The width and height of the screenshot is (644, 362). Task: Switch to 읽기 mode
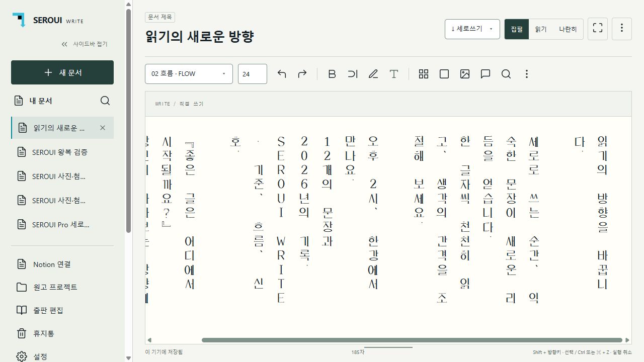click(541, 29)
